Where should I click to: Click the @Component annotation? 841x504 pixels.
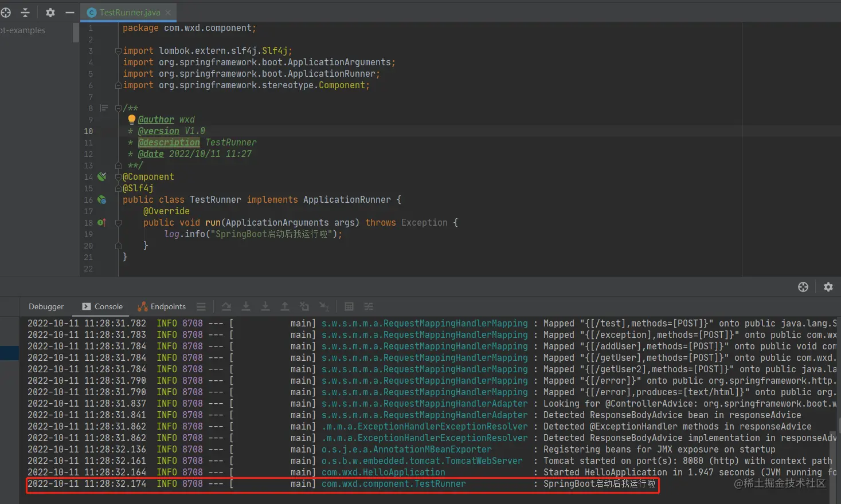coord(148,176)
